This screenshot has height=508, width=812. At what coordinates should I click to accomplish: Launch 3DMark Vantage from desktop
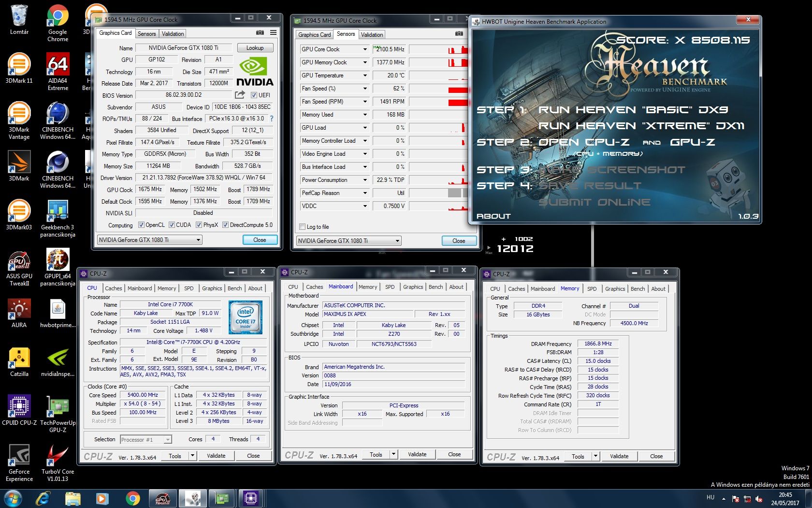tap(19, 120)
